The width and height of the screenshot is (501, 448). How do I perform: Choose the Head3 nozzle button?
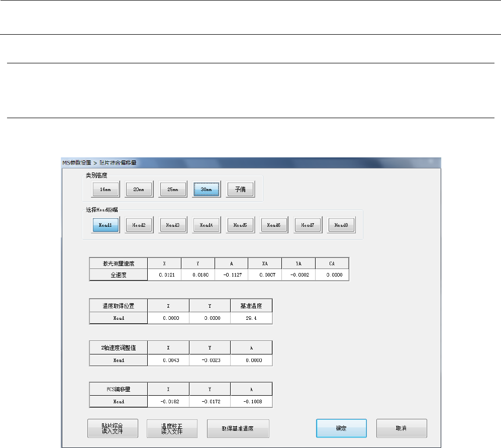[x=173, y=225]
